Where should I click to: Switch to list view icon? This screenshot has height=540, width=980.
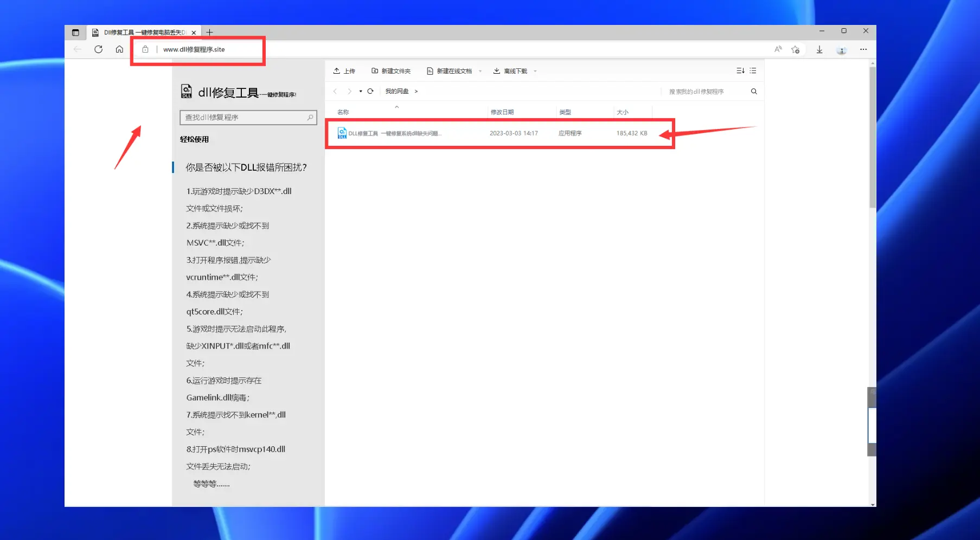pos(753,71)
